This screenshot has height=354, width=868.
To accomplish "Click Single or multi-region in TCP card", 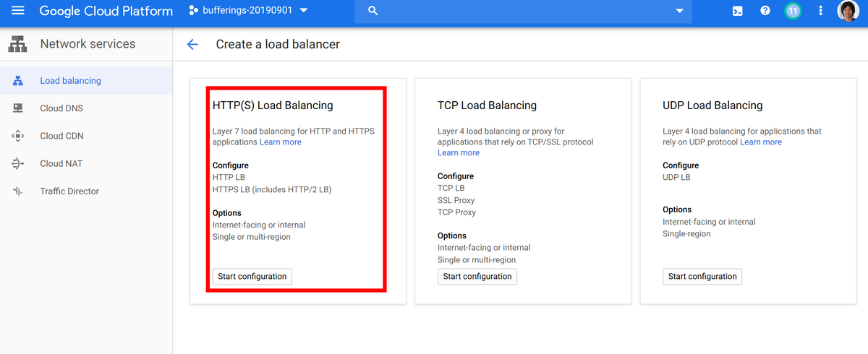I will [x=477, y=259].
